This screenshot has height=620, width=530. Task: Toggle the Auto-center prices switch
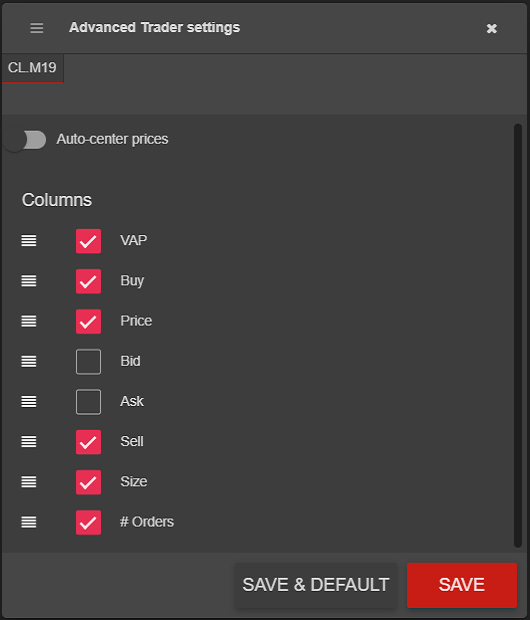click(25, 140)
